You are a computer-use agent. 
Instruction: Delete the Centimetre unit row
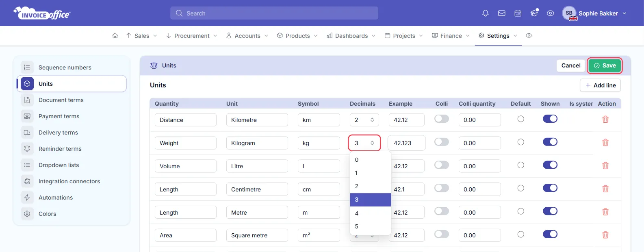(x=605, y=189)
